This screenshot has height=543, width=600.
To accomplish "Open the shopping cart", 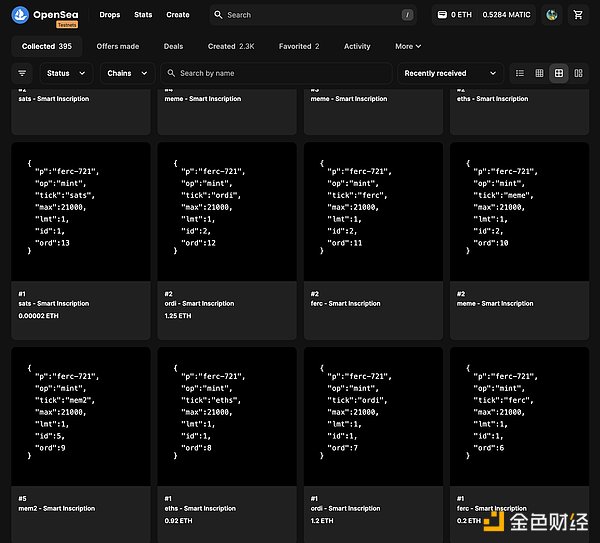I will 578,15.
